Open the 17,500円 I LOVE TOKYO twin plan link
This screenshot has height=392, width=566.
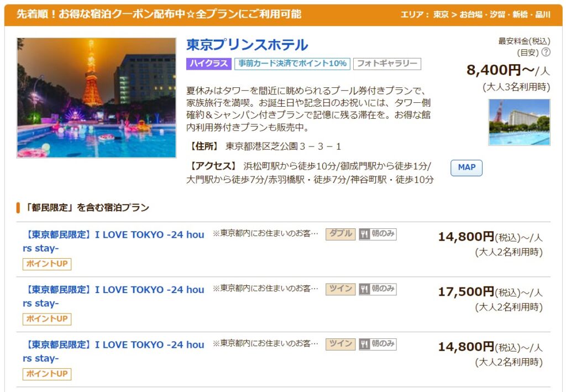[x=113, y=296]
